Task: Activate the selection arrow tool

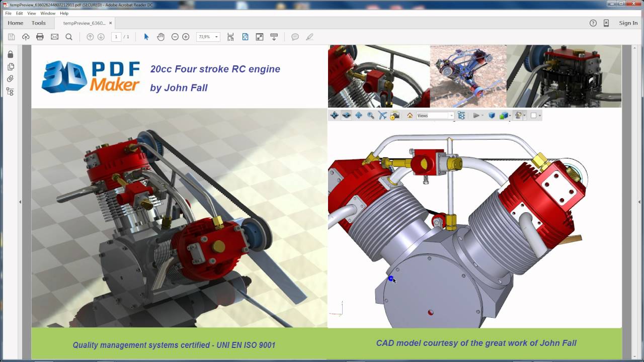Action: click(146, 37)
